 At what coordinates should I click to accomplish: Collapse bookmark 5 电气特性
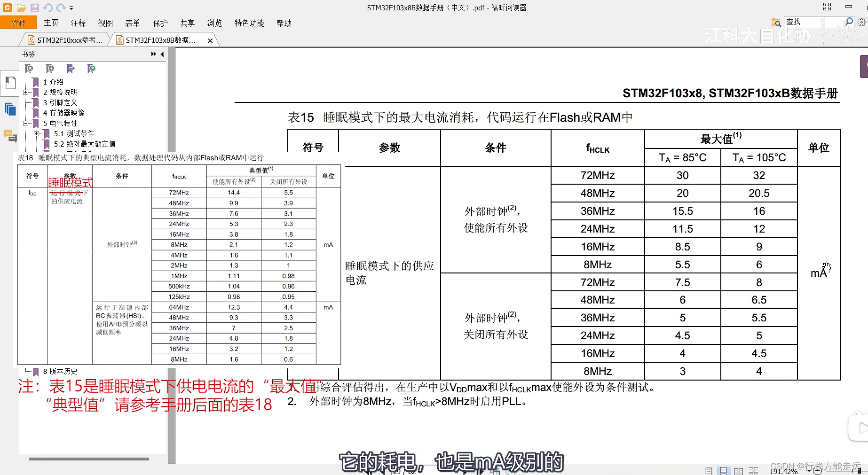pos(26,123)
